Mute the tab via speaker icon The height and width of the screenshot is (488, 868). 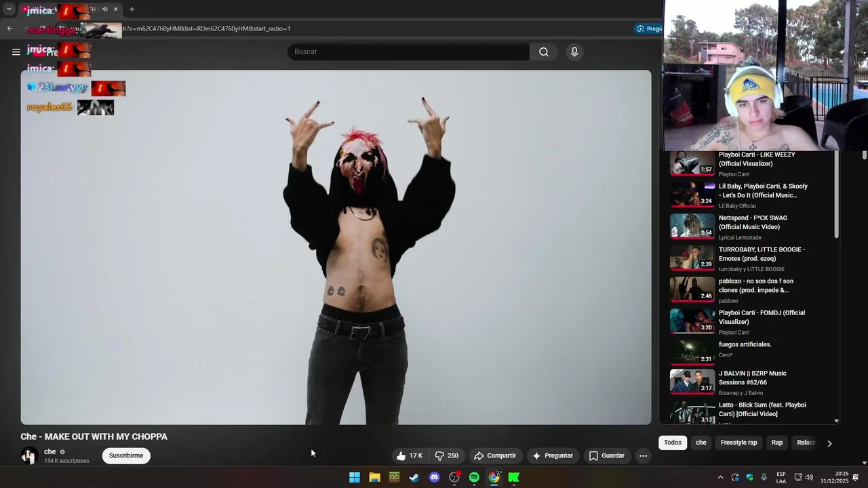point(104,9)
